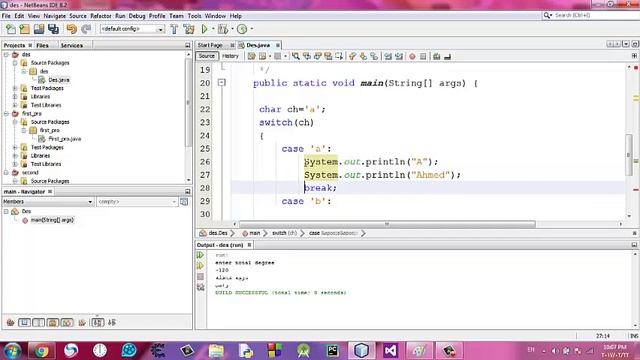The image size is (640, 360).
Task: Click the editor vertical scrollbar thumb
Action: coord(629,156)
